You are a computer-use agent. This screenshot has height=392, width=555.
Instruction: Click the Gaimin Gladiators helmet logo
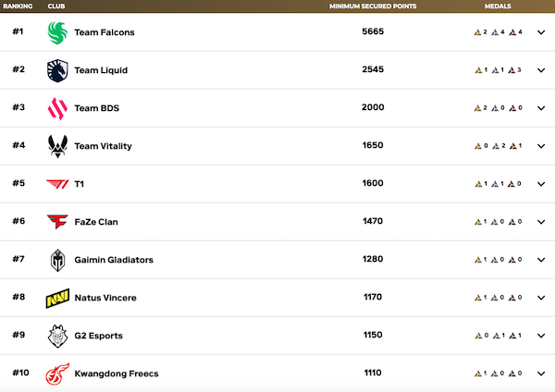coord(57,260)
